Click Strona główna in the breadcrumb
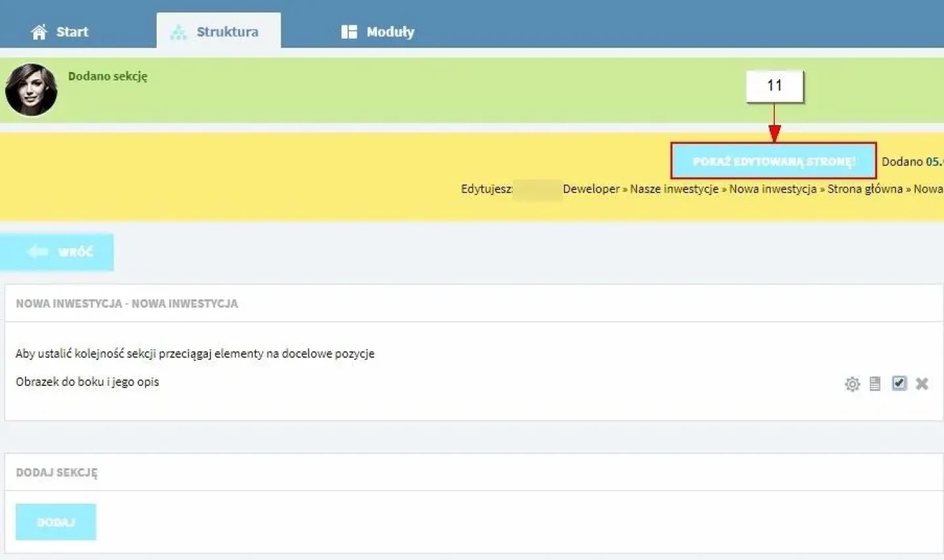944x560 pixels. (x=865, y=189)
